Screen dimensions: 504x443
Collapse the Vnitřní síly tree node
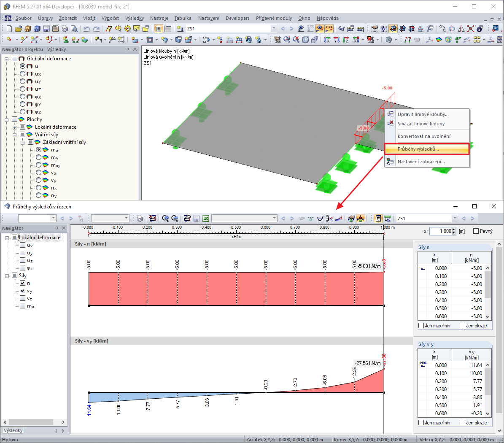(14, 135)
